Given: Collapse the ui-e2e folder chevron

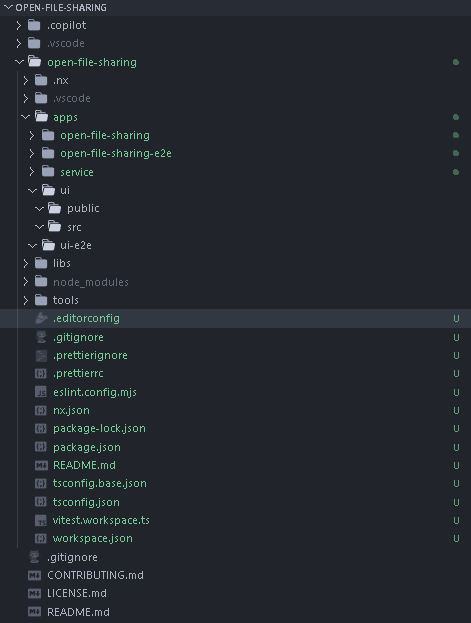Looking at the screenshot, I should 32,246.
